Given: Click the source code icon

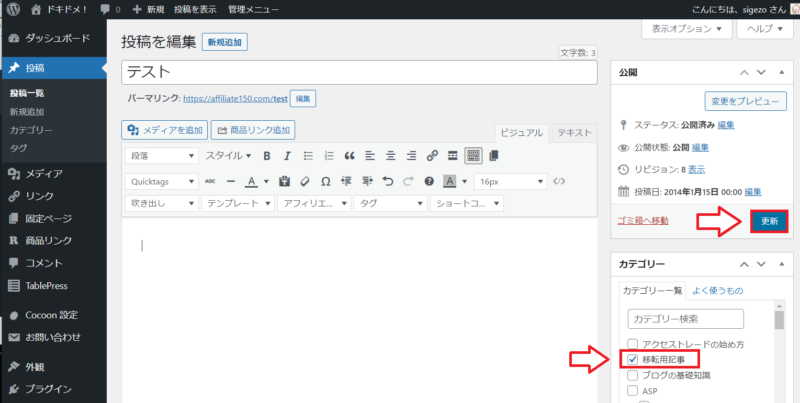Looking at the screenshot, I should coord(559,181).
